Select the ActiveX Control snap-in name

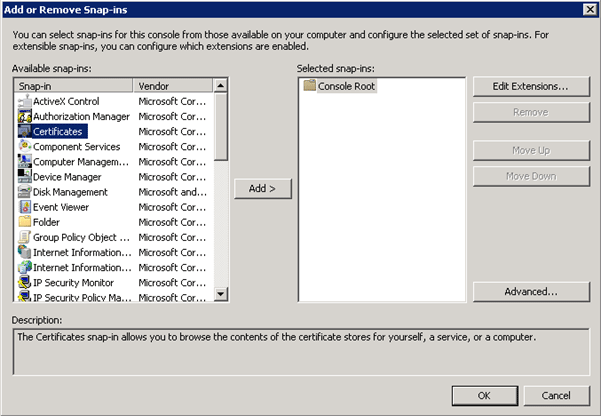click(x=66, y=101)
